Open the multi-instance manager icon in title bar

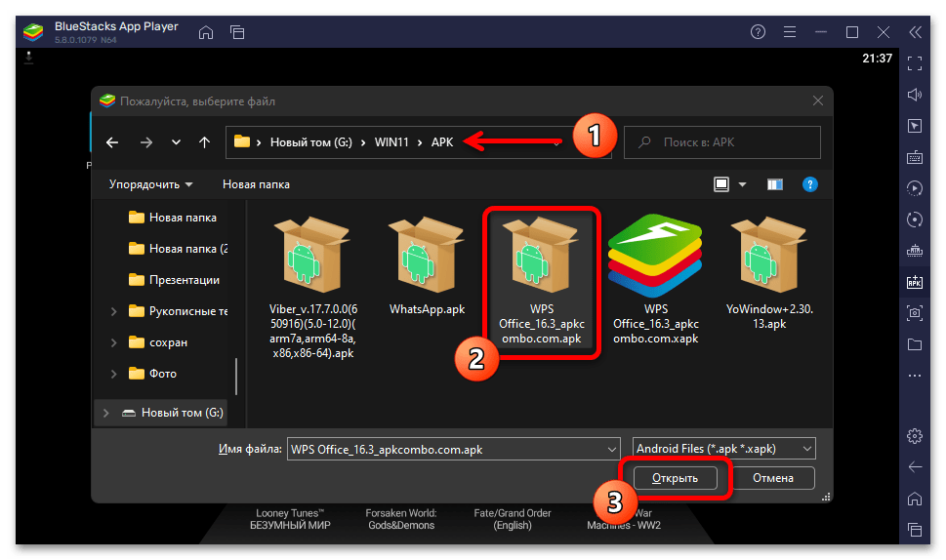[x=237, y=32]
